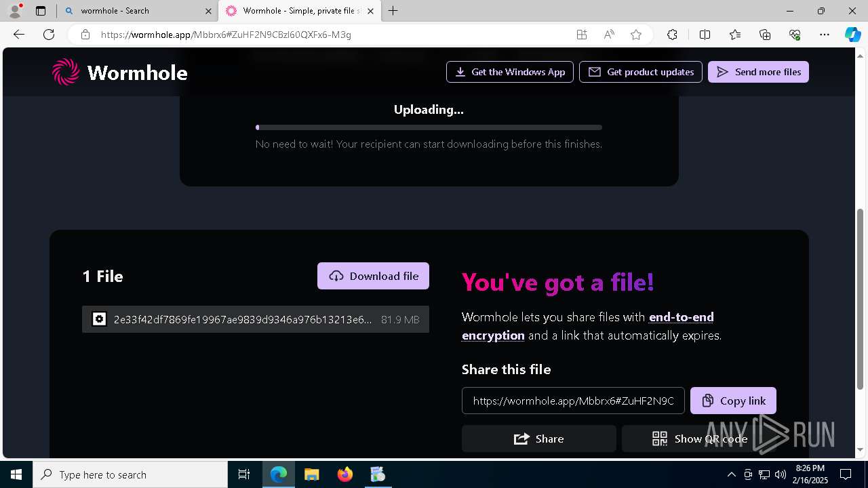This screenshot has height=488, width=868.
Task: Click Show QR code button
Action: tap(700, 439)
